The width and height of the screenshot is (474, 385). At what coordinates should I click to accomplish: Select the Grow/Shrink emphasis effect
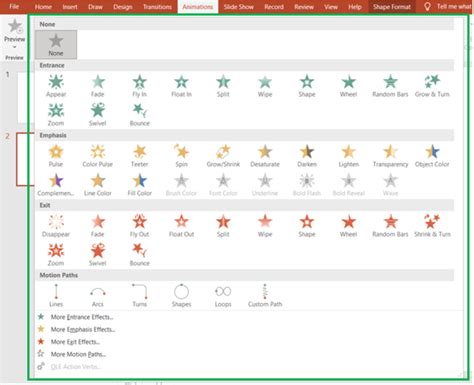coord(223,156)
